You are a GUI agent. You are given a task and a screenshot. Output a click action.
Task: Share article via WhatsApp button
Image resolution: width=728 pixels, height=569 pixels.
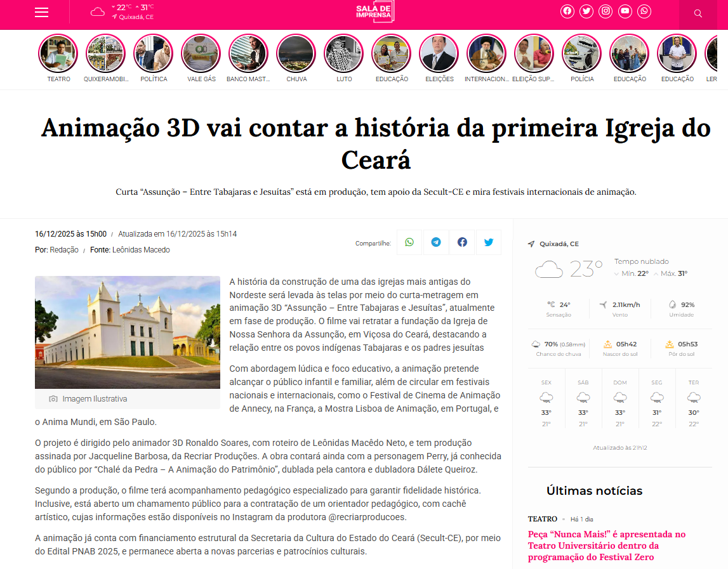pos(409,242)
